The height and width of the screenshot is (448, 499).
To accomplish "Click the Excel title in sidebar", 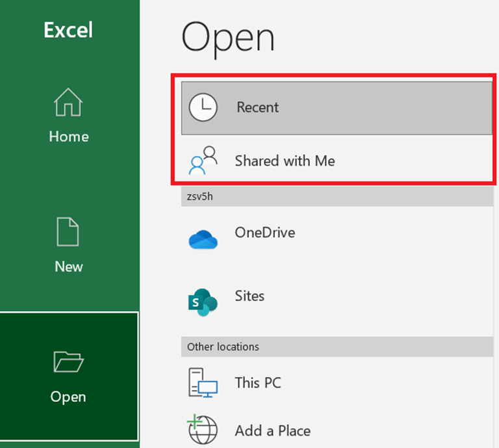I will (x=68, y=30).
